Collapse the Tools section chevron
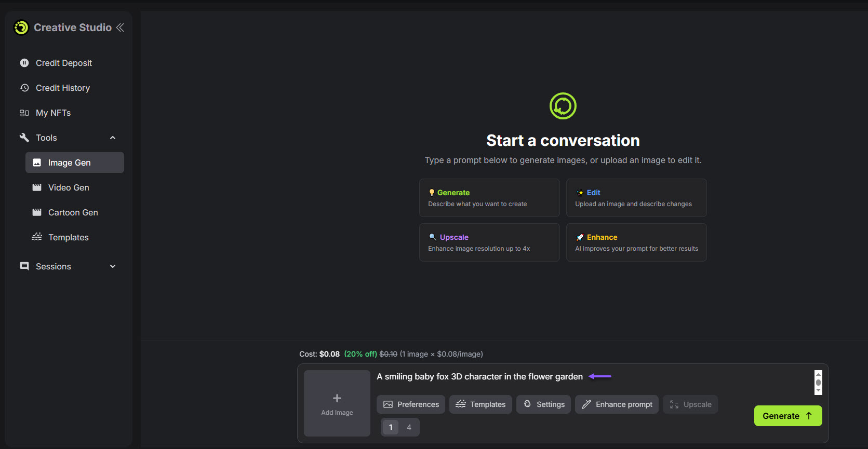The width and height of the screenshot is (868, 449). point(113,138)
